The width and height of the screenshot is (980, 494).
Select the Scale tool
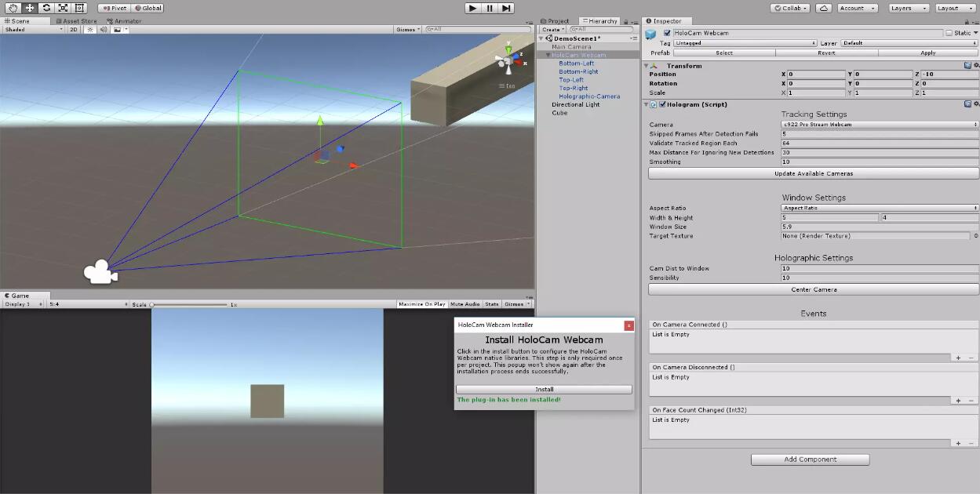pyautogui.click(x=63, y=8)
